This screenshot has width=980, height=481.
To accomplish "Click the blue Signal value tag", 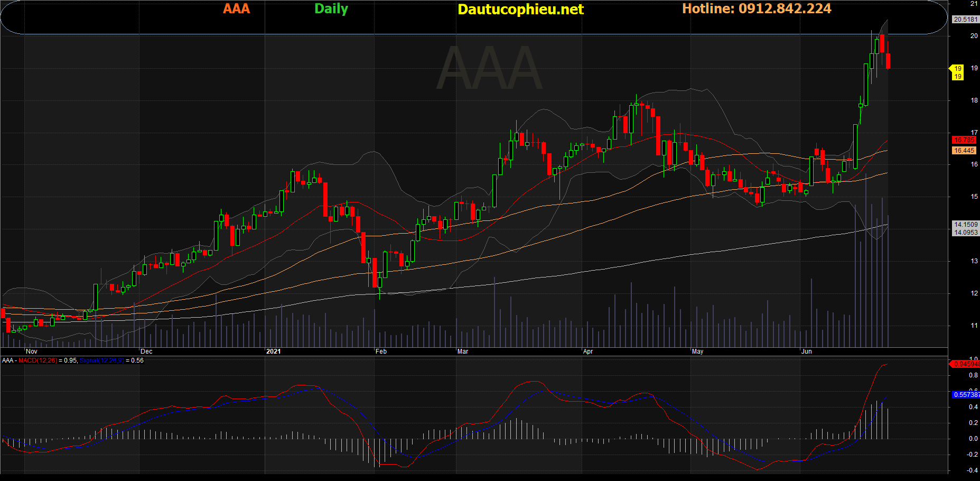I will (x=966, y=395).
